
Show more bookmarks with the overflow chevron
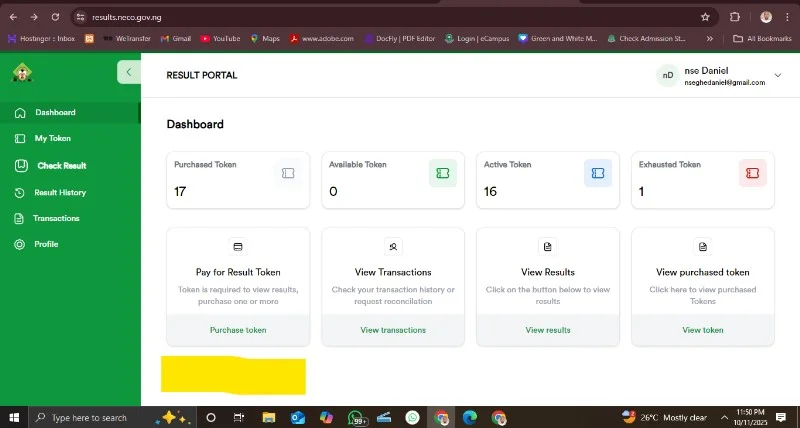pyautogui.click(x=710, y=39)
